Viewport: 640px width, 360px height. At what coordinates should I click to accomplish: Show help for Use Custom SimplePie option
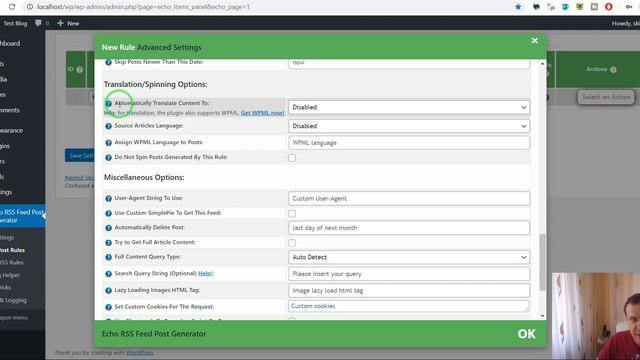pos(109,213)
